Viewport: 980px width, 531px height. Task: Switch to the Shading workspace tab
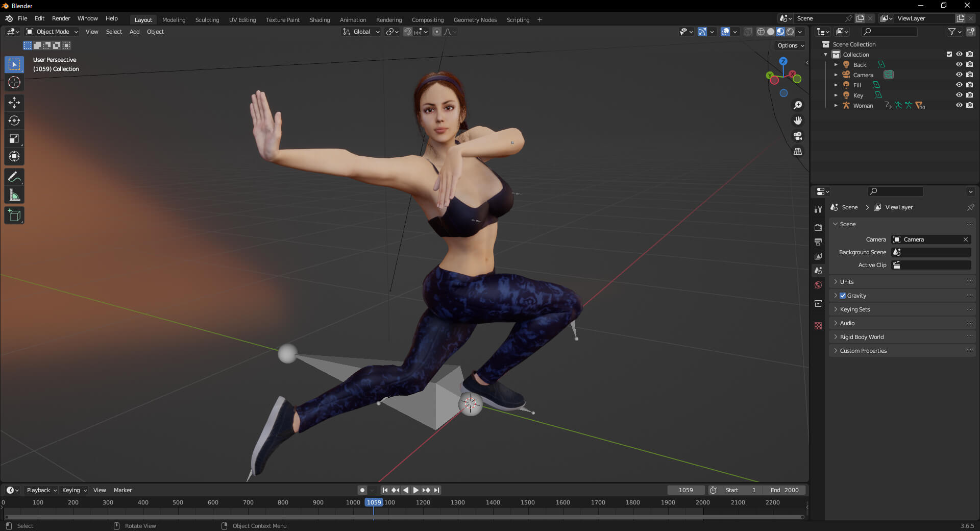pos(320,20)
